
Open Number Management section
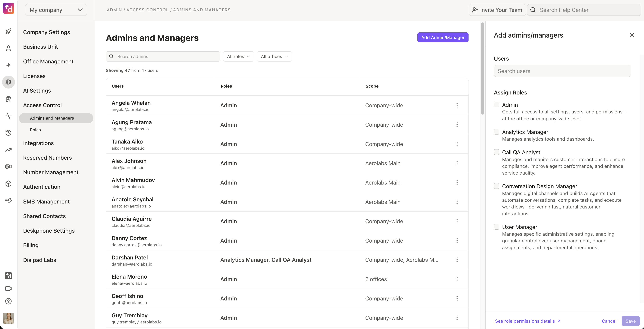(x=51, y=172)
